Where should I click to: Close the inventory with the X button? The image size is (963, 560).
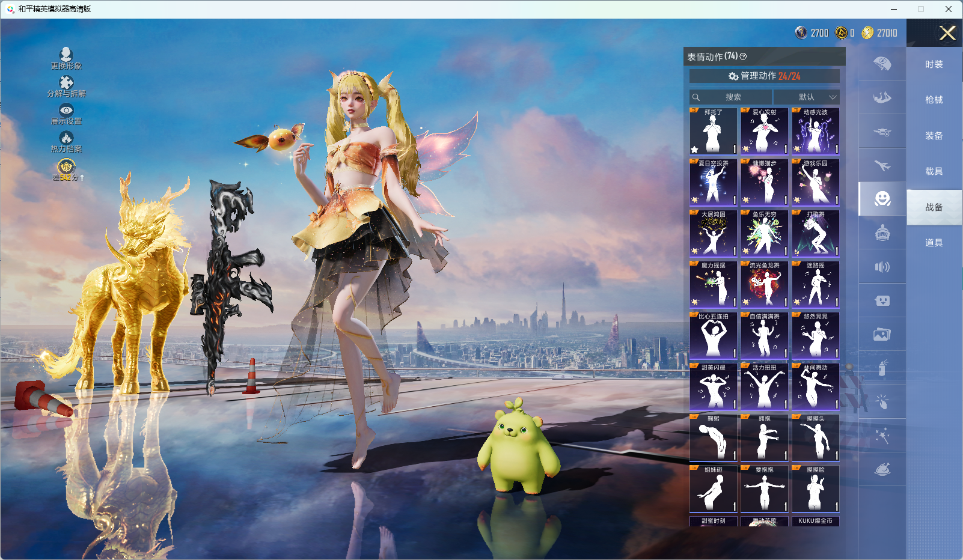click(x=947, y=33)
